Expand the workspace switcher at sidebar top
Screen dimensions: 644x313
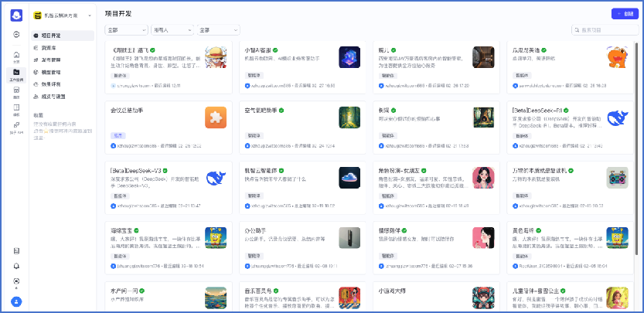coord(63,15)
